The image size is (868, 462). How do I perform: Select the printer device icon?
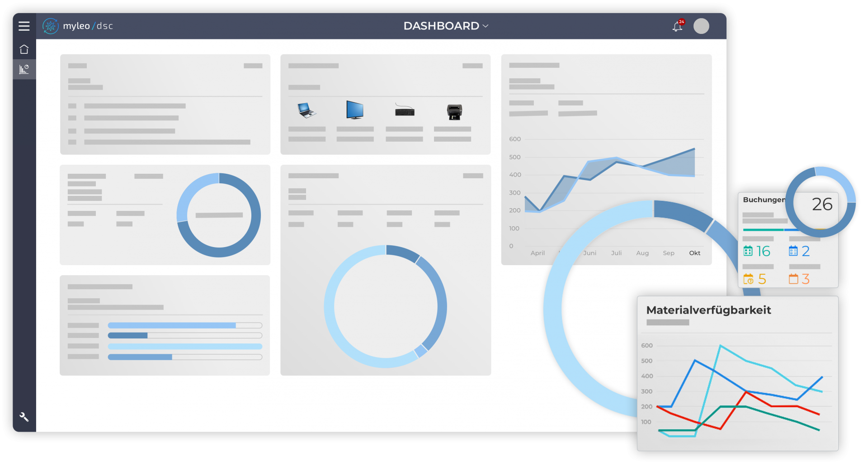454,111
